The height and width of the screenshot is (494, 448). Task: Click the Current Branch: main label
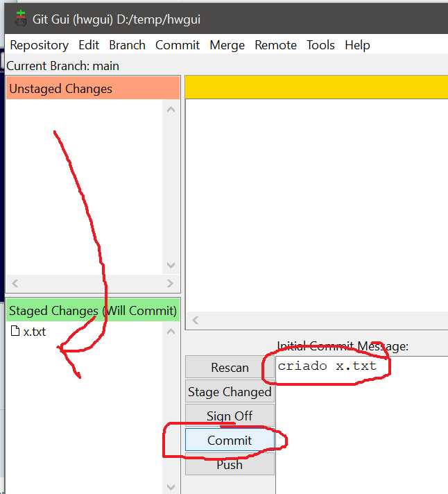62,66
